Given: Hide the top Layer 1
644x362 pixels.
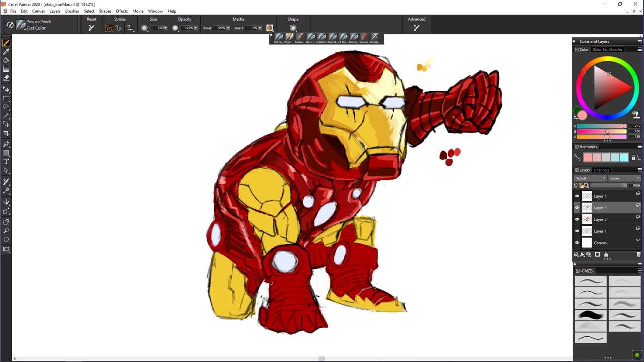Looking at the screenshot, I should pyautogui.click(x=577, y=196).
